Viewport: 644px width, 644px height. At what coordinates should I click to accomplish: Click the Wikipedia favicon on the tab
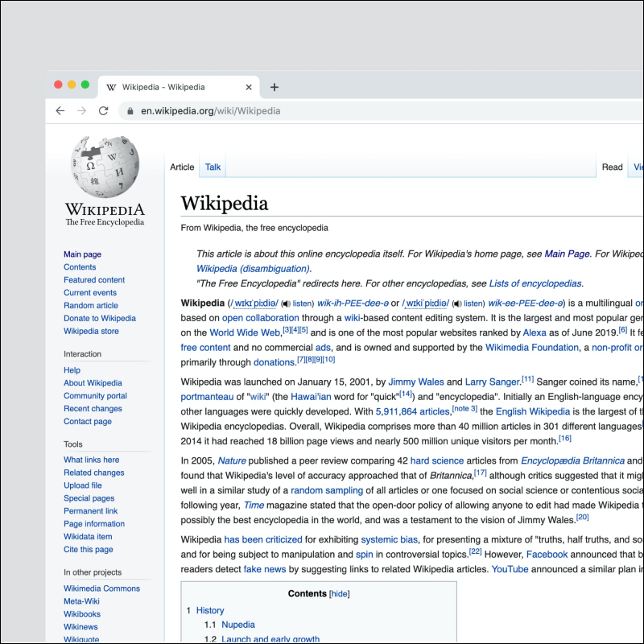(x=111, y=87)
